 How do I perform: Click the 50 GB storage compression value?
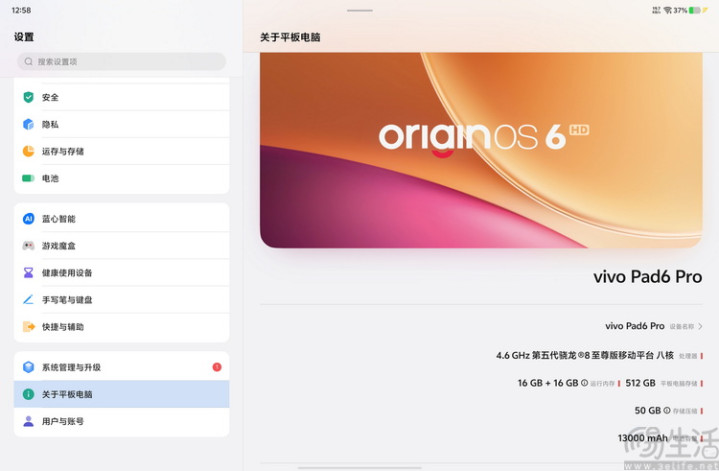click(647, 410)
